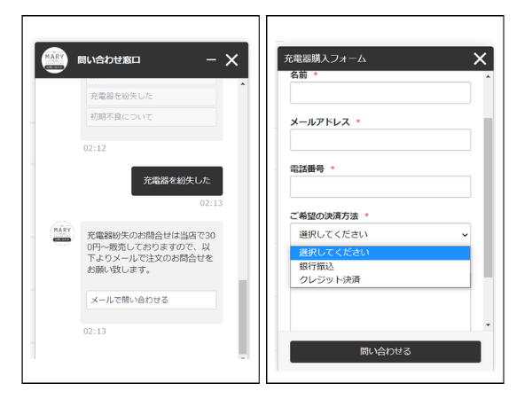Image resolution: width=532 pixels, height=399 pixels.
Task: Click into the メールアドレス field
Action: click(379, 140)
